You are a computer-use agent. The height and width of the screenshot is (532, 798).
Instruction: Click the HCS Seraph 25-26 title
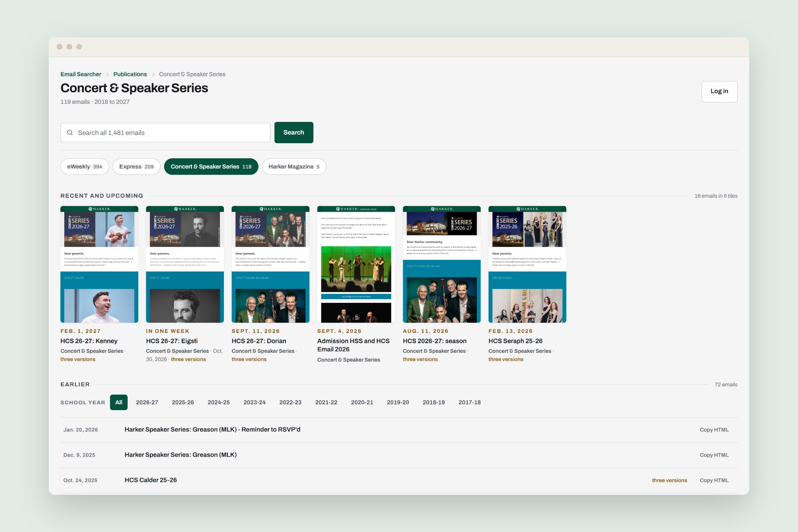(x=516, y=341)
